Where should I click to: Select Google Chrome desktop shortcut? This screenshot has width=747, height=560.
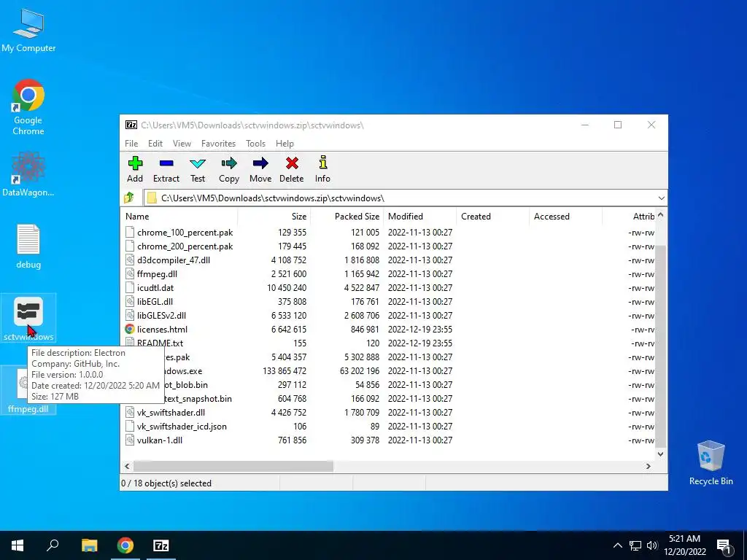click(x=28, y=107)
